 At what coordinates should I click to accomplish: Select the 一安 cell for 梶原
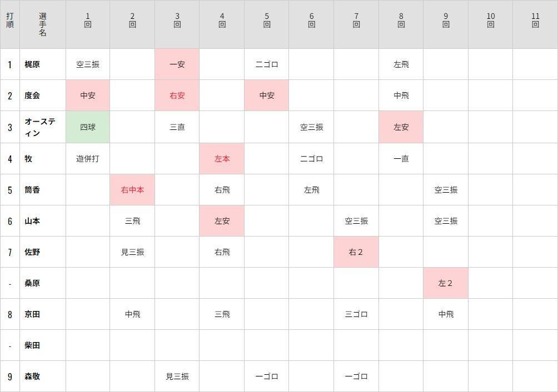[x=177, y=64]
